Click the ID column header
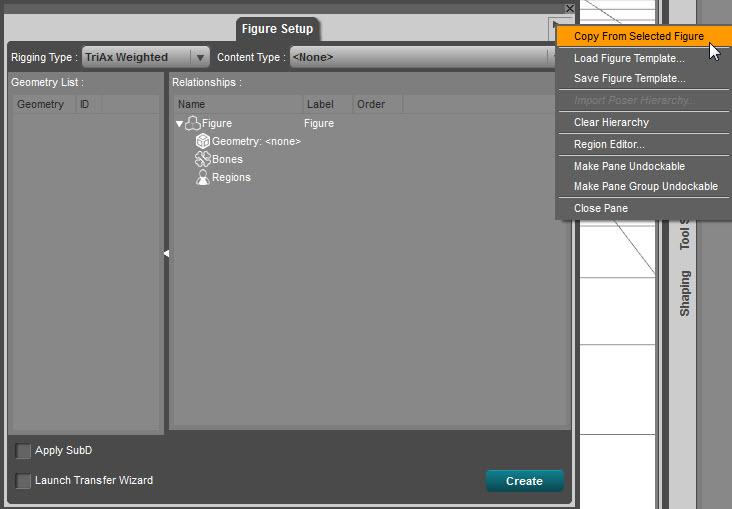This screenshot has width=732, height=509. coord(88,104)
